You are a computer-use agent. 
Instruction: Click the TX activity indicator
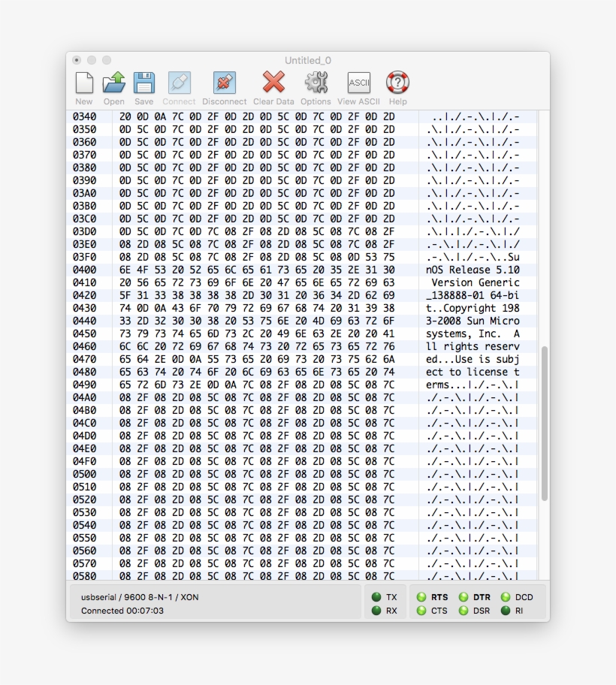378,597
